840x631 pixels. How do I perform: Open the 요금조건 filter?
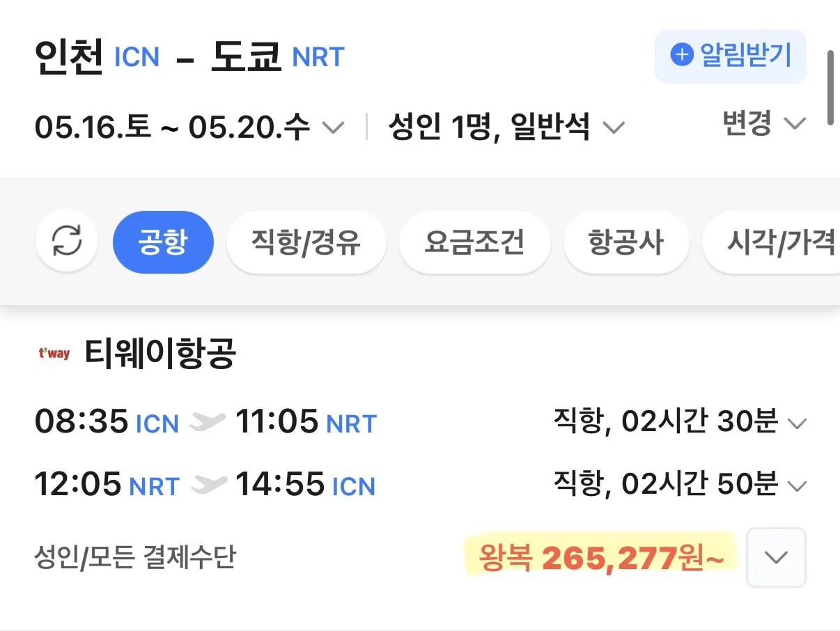coord(474,242)
